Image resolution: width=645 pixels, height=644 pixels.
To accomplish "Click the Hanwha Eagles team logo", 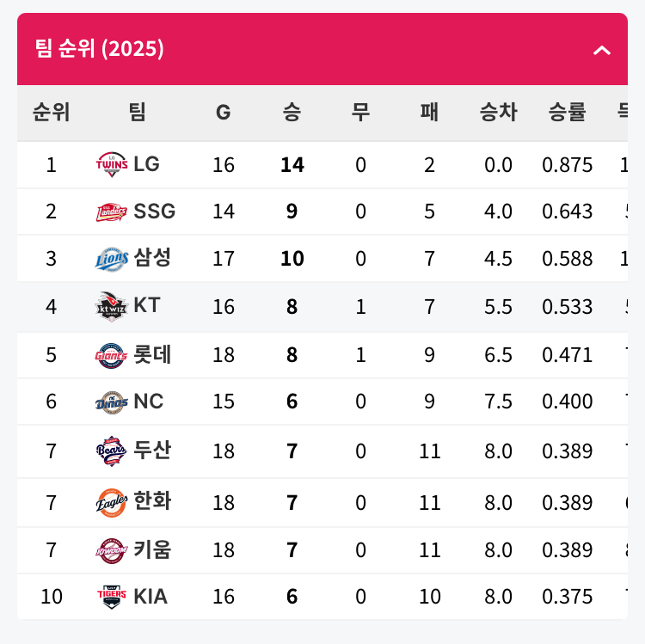I will coord(112,502).
